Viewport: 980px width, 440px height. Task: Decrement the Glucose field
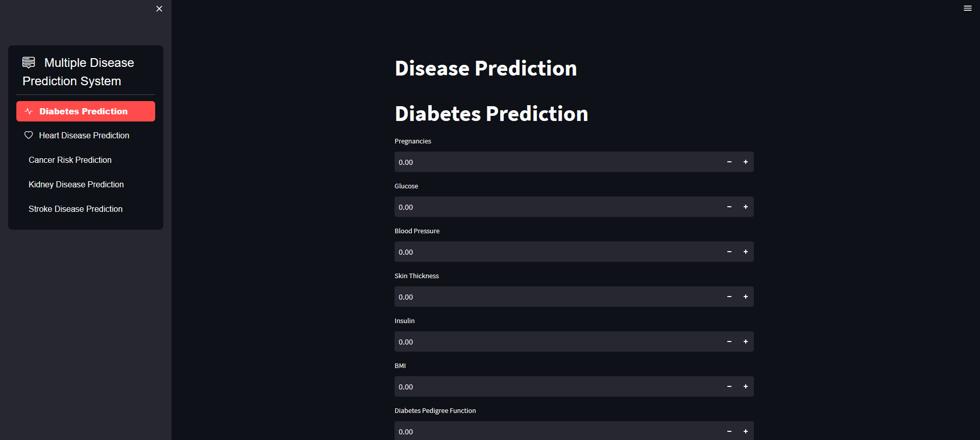coord(729,207)
